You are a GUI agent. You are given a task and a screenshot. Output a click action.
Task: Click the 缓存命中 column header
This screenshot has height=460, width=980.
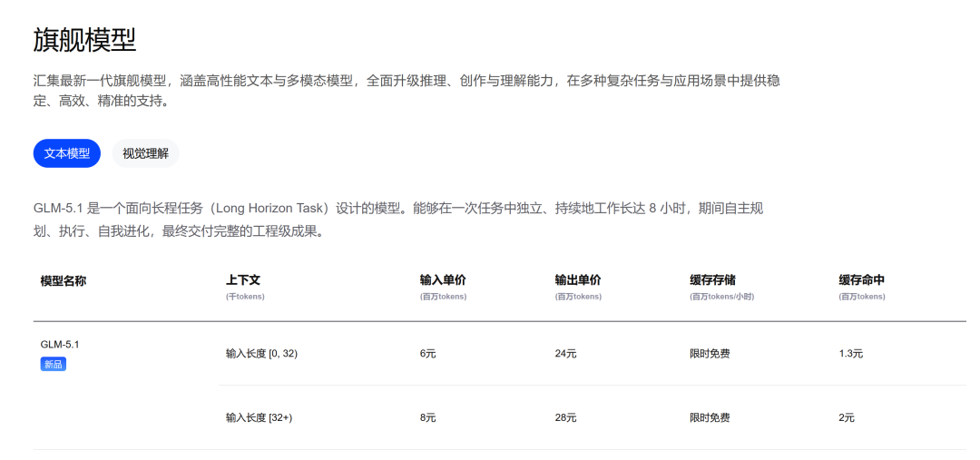tap(861, 280)
